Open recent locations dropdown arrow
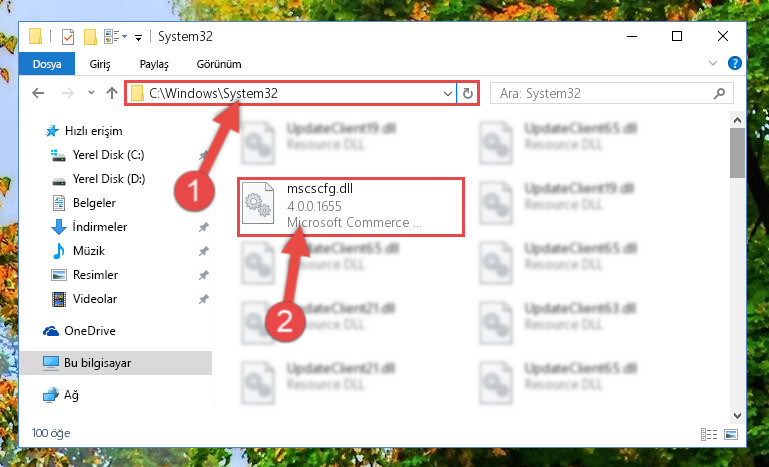This screenshot has width=769, height=467. point(91,93)
